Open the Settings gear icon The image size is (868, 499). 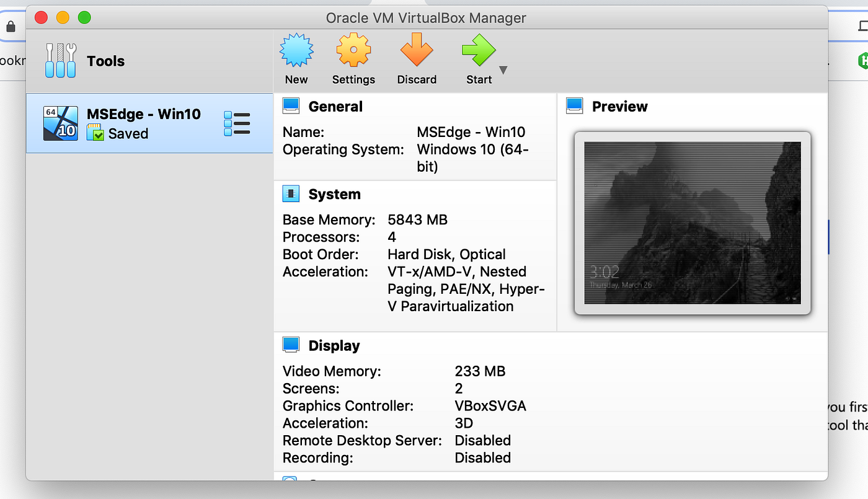coord(353,50)
